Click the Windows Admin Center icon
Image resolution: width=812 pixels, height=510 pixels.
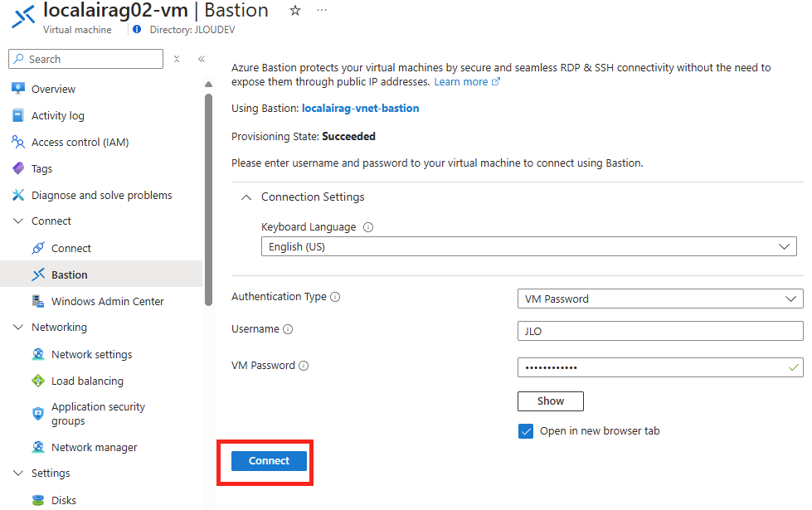coord(38,301)
